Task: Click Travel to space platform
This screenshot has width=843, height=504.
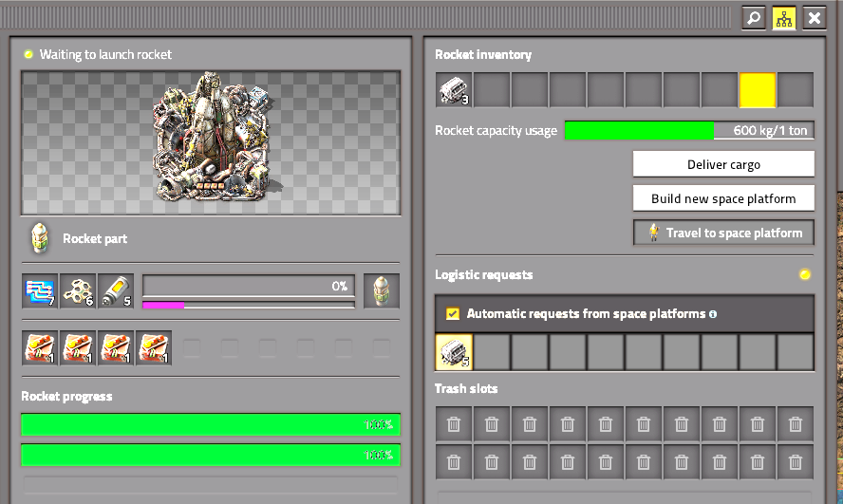Action: [723, 233]
